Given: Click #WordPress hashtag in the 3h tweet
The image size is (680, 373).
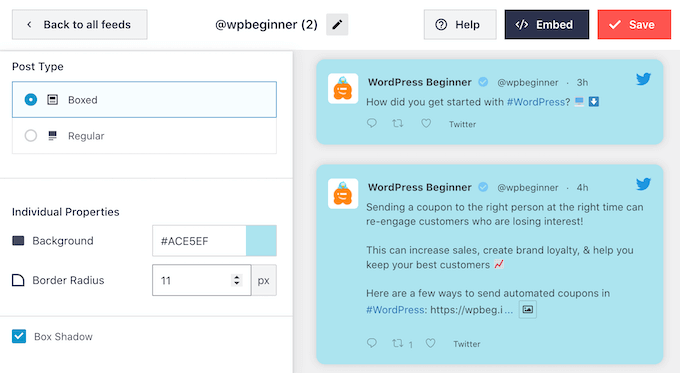Looking at the screenshot, I should click(x=536, y=102).
